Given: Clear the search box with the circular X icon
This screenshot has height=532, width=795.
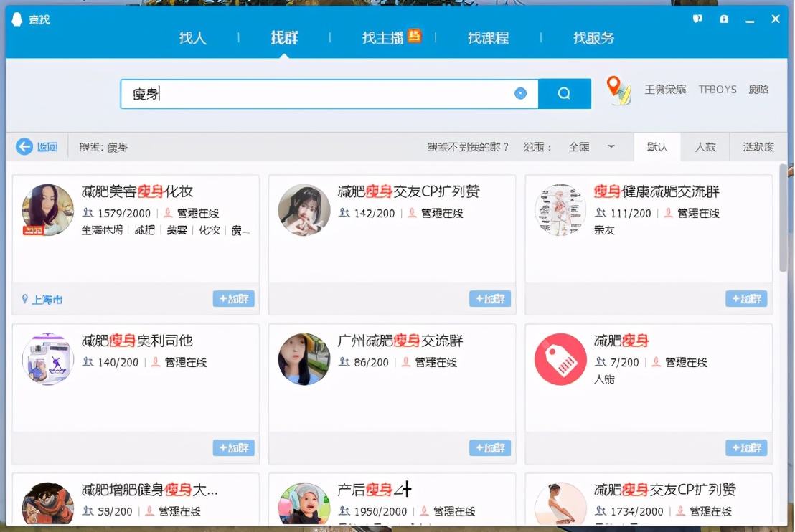Looking at the screenshot, I should tap(520, 92).
